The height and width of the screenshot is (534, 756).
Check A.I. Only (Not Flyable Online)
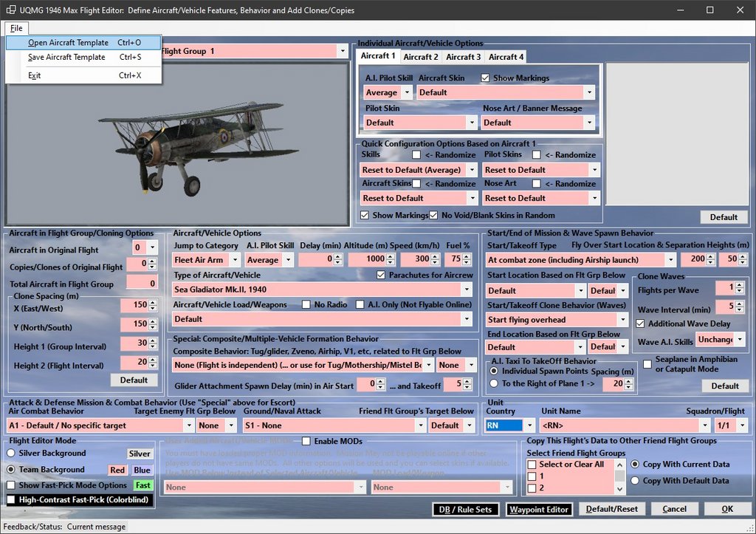coord(360,304)
